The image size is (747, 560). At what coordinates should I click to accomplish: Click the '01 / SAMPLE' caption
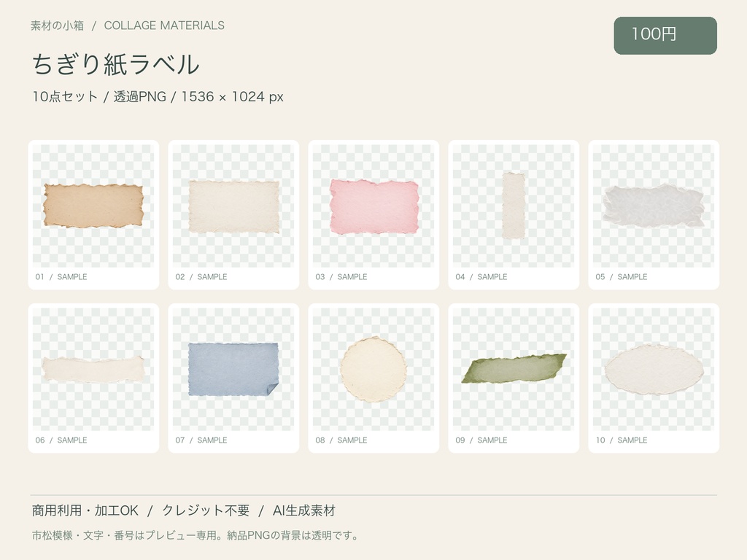[61, 276]
